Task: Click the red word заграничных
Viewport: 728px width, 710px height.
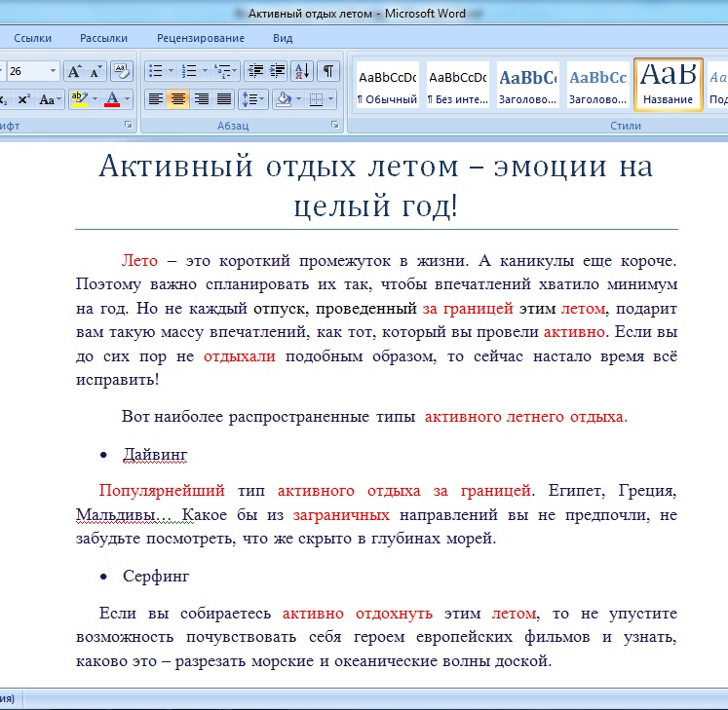Action: [x=341, y=514]
